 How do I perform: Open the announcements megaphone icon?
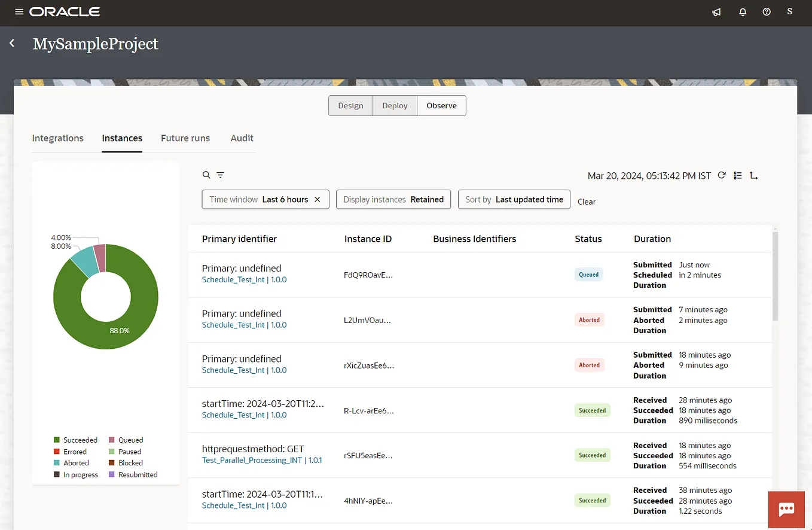pos(716,12)
